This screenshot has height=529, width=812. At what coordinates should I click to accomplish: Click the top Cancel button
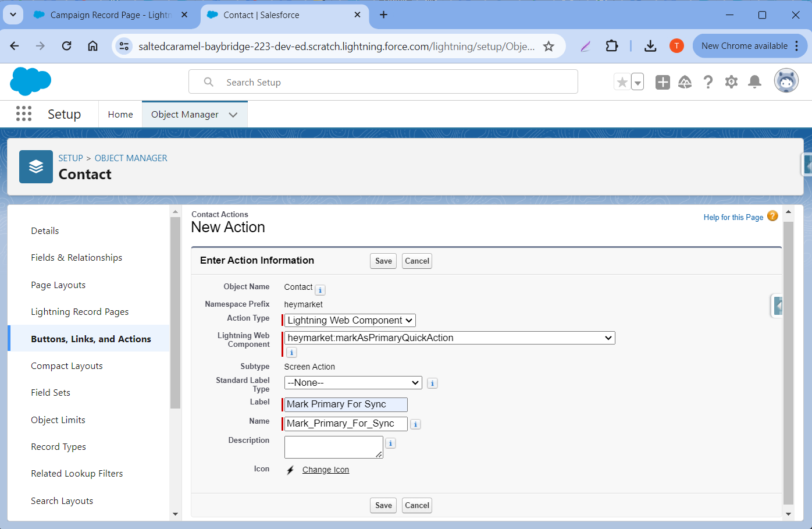pyautogui.click(x=417, y=261)
